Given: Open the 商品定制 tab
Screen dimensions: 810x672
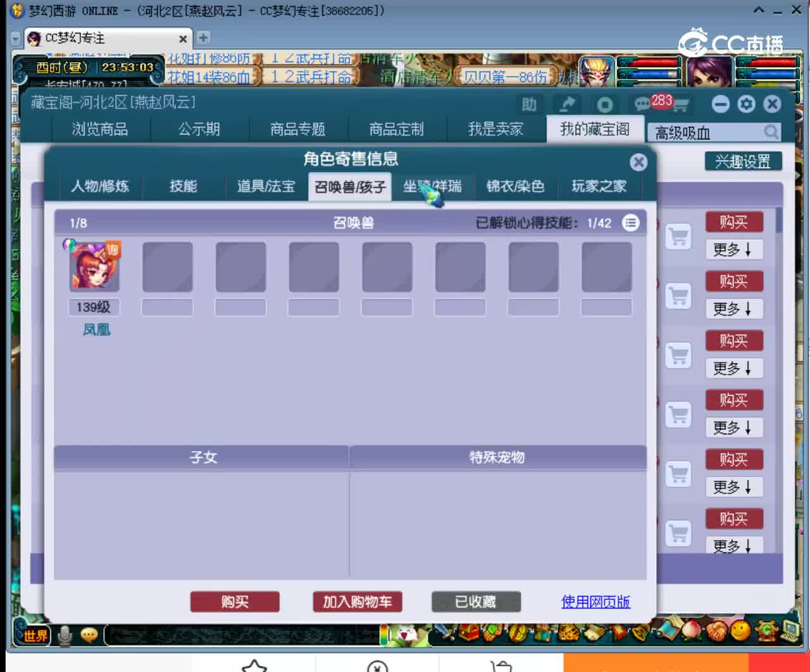Looking at the screenshot, I should (x=397, y=130).
